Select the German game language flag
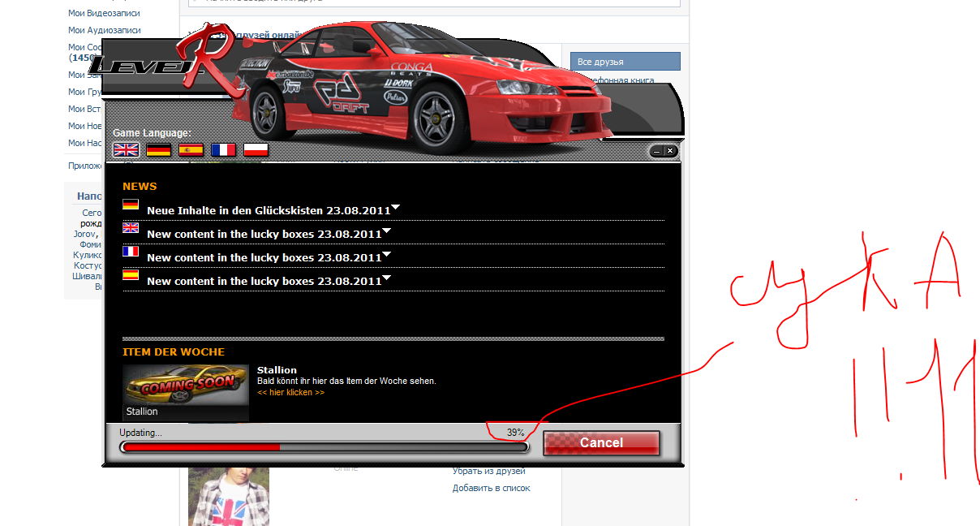This screenshot has height=526, width=980. tap(158, 149)
